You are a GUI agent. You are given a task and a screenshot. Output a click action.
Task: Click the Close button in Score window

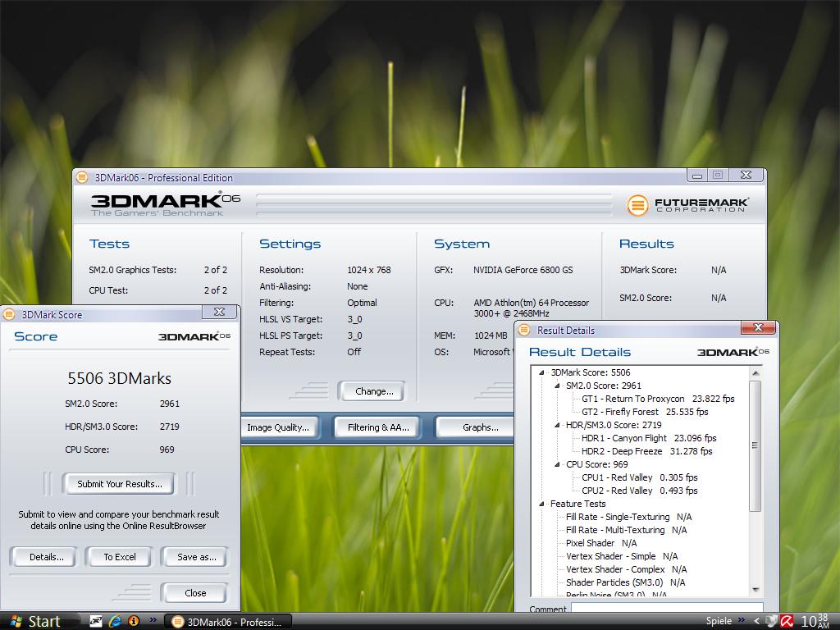pos(195,593)
